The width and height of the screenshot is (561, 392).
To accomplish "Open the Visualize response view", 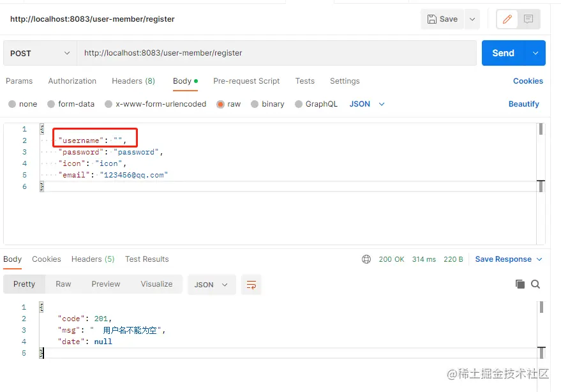I will 156,284.
